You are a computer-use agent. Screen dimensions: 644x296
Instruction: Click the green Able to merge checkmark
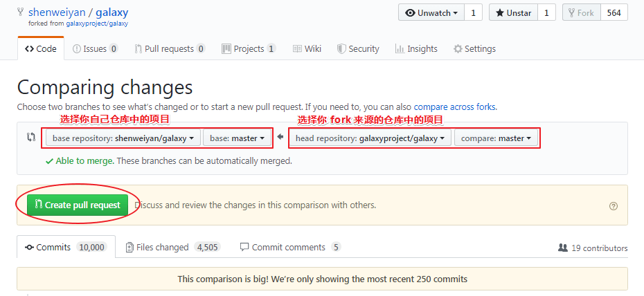49,162
